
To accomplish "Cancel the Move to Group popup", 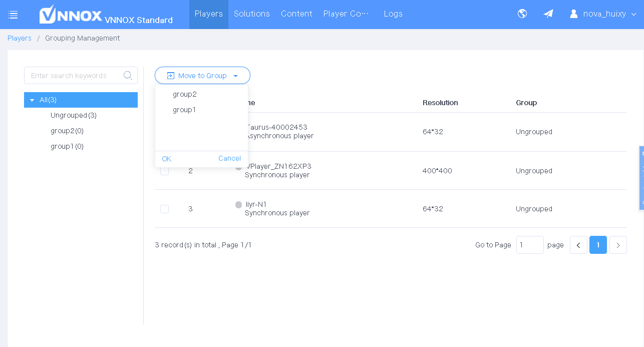I will click(x=229, y=159).
